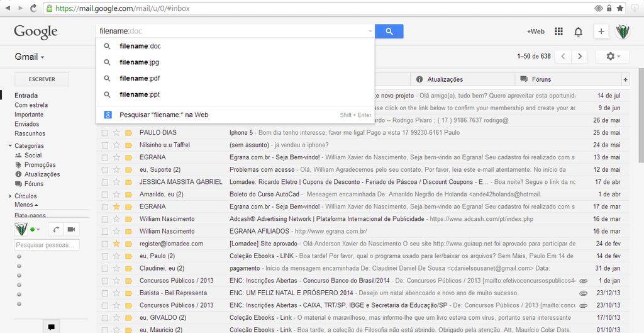Image resolution: width=644 pixels, height=333 pixels.
Task: Toggle importance marker for Claudinei email
Action: 128,268
